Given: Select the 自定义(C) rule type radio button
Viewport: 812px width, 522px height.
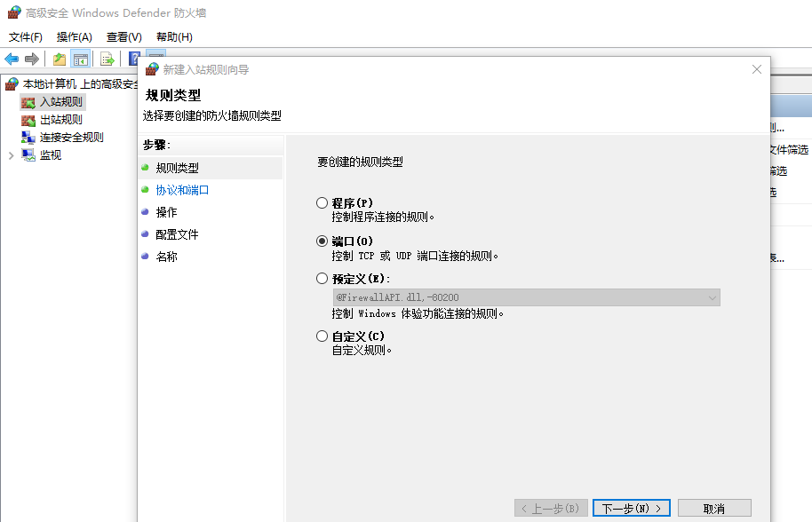Looking at the screenshot, I should (322, 336).
